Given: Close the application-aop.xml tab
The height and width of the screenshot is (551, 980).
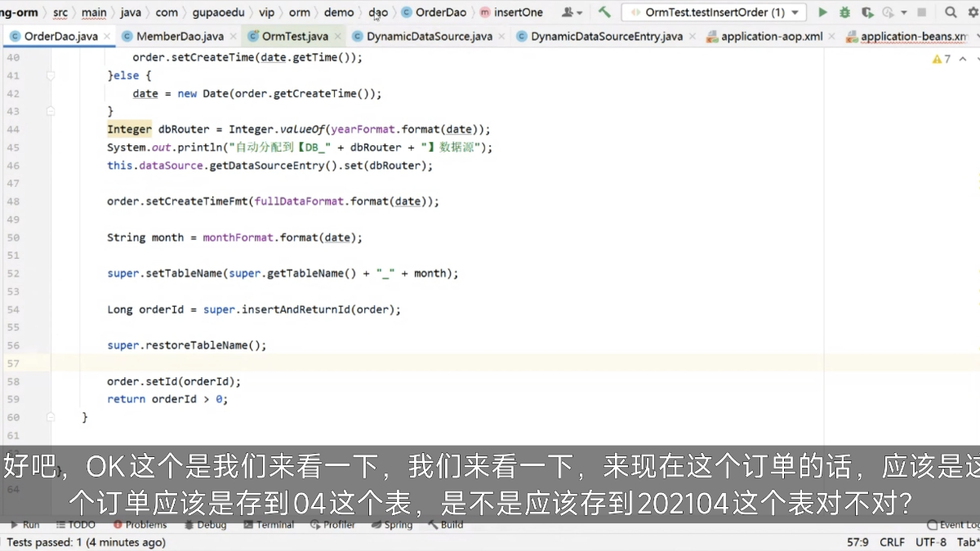Looking at the screenshot, I should coord(831,37).
